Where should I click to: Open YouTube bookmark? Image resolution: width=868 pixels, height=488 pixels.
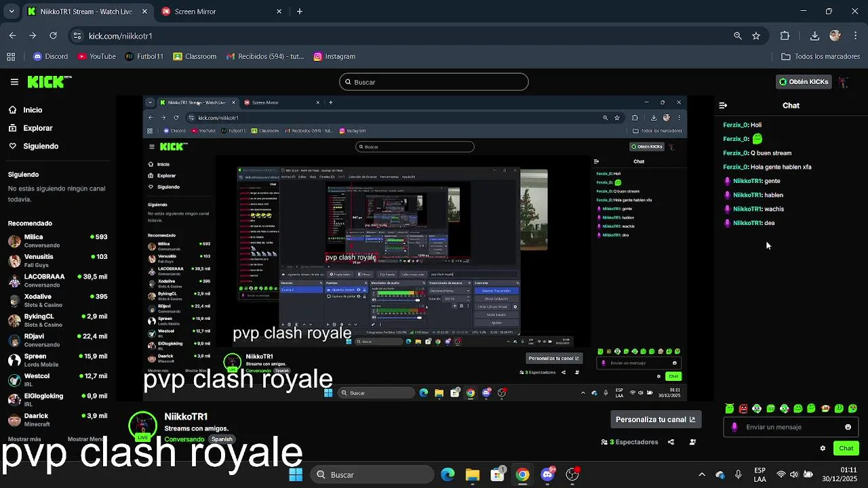click(x=97, y=57)
